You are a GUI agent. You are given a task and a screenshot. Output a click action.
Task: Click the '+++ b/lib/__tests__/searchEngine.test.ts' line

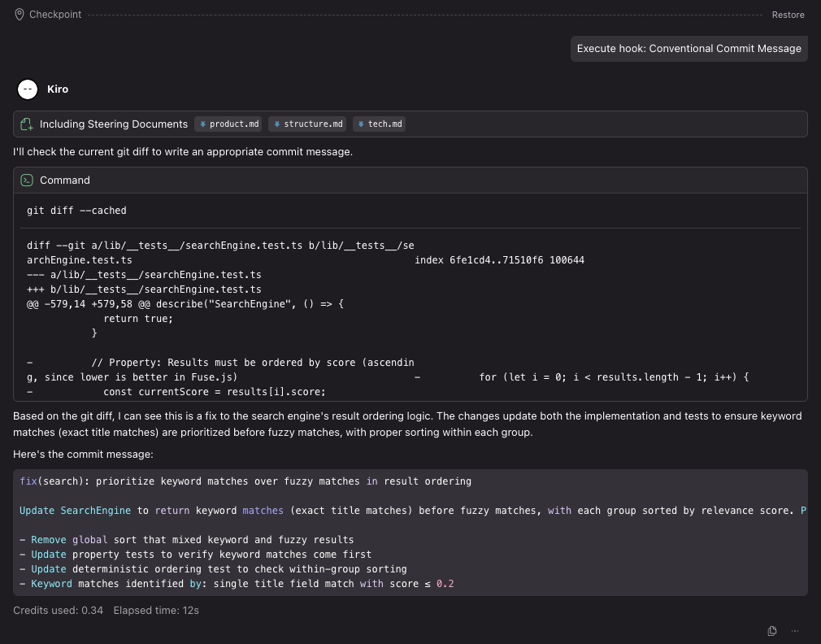point(144,289)
